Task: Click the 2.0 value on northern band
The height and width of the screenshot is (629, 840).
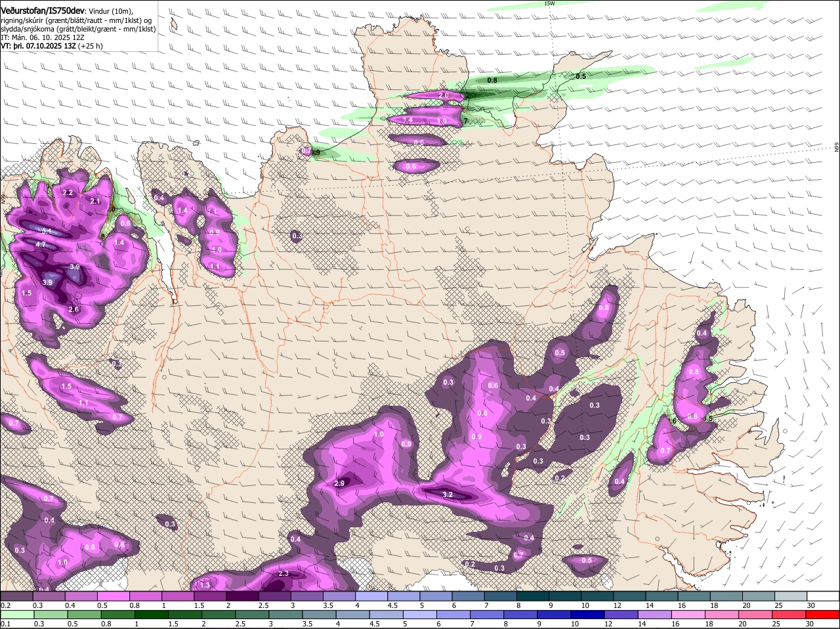Action: 443,96
